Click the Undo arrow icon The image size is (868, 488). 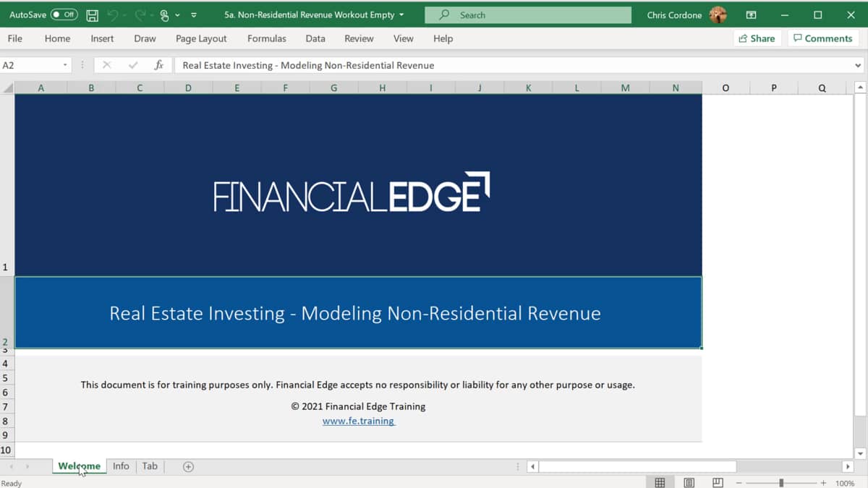click(112, 14)
